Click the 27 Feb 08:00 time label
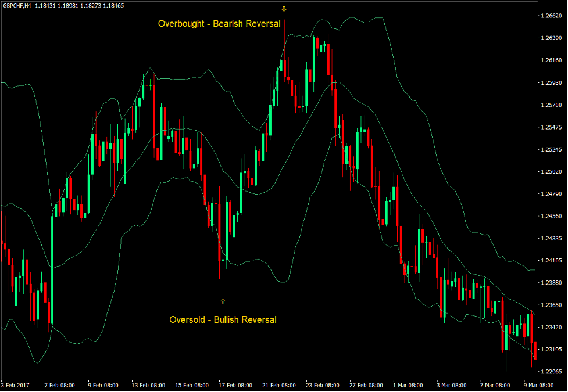568x392 pixels. [x=367, y=385]
